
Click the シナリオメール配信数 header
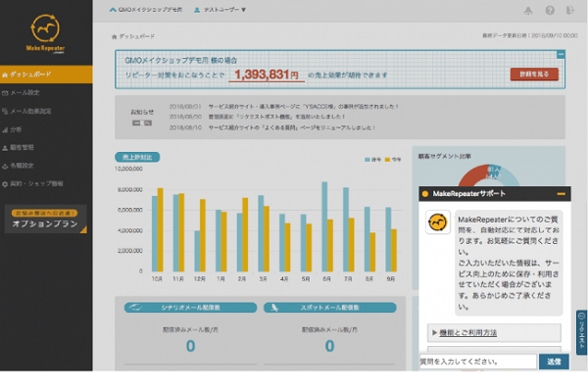(x=190, y=308)
